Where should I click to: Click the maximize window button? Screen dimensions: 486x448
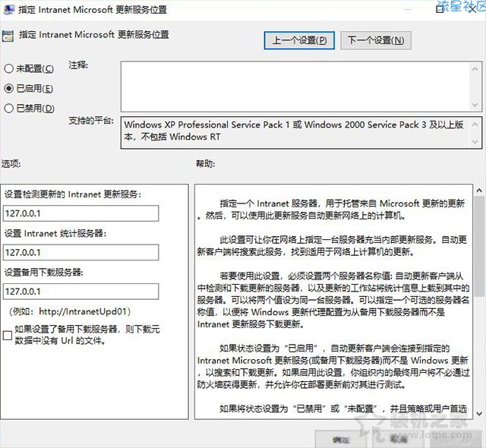pos(440,9)
